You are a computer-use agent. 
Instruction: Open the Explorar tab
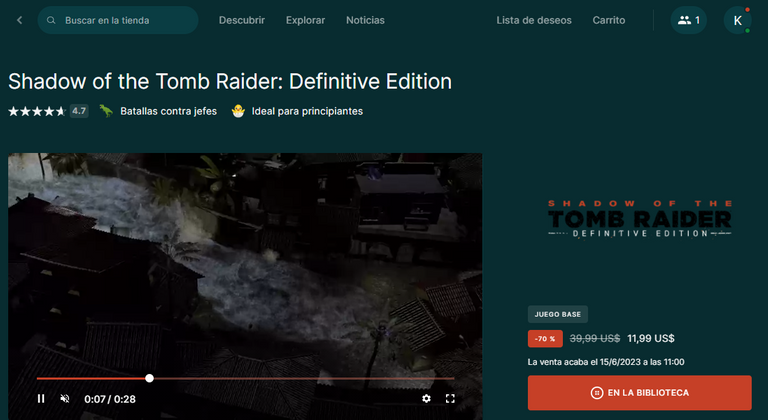pyautogui.click(x=305, y=20)
